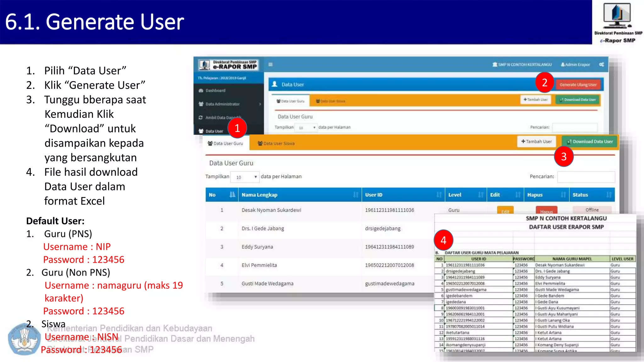Click the Ambil Data Dapodik sync icon
This screenshot has width=644, height=362.
(201, 118)
